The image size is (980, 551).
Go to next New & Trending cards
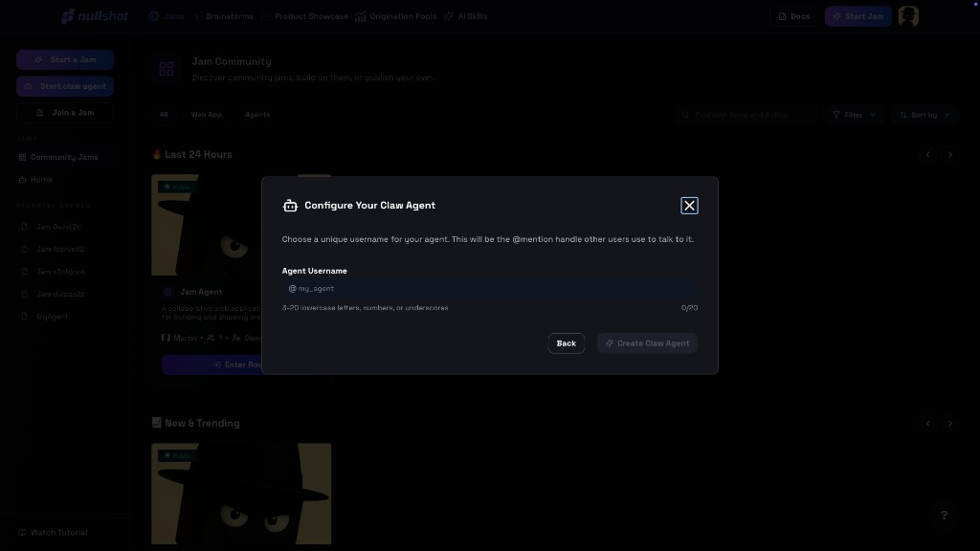pyautogui.click(x=950, y=424)
